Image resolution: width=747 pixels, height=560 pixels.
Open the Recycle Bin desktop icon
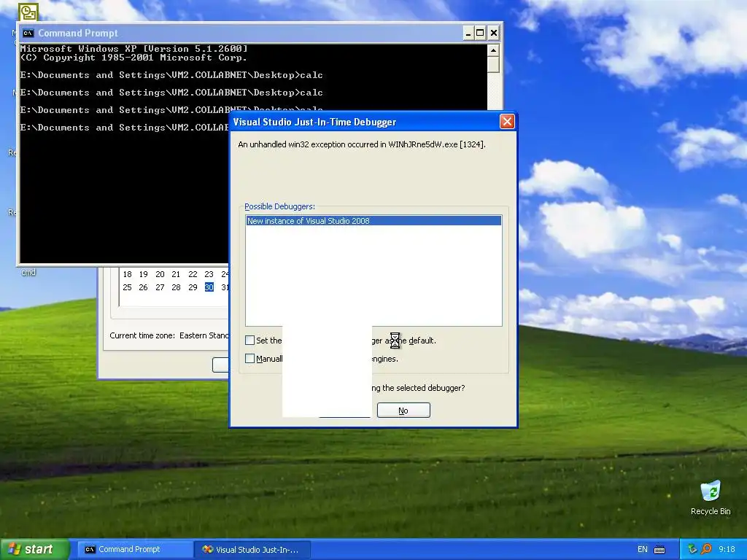[711, 497]
